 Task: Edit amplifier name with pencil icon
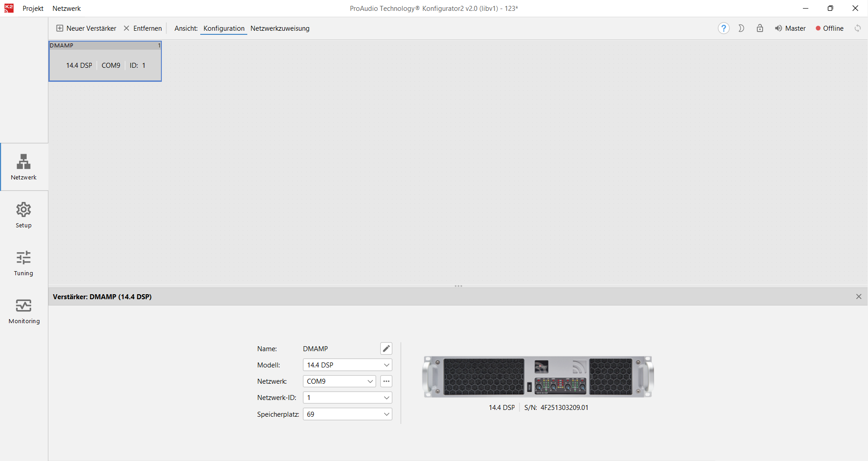click(386, 348)
